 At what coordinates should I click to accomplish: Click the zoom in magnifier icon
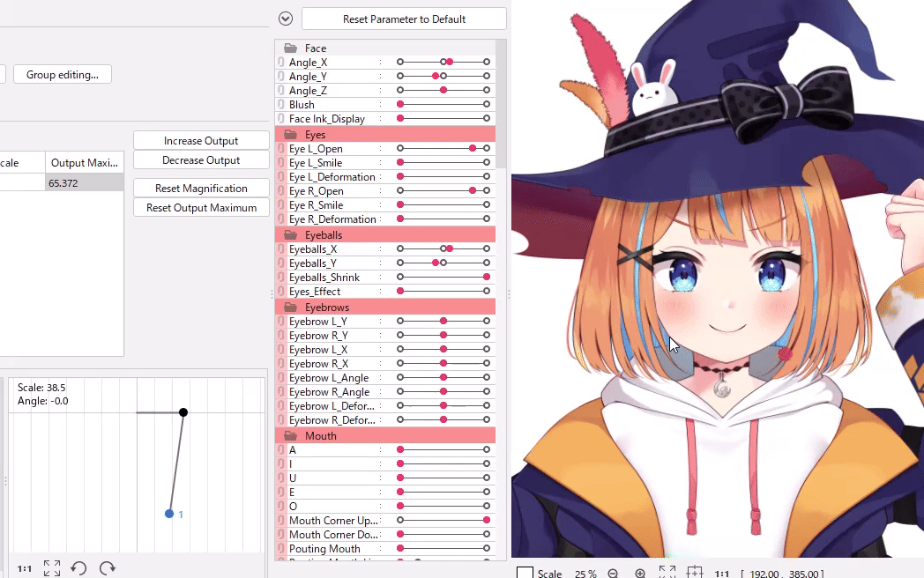[x=641, y=574]
